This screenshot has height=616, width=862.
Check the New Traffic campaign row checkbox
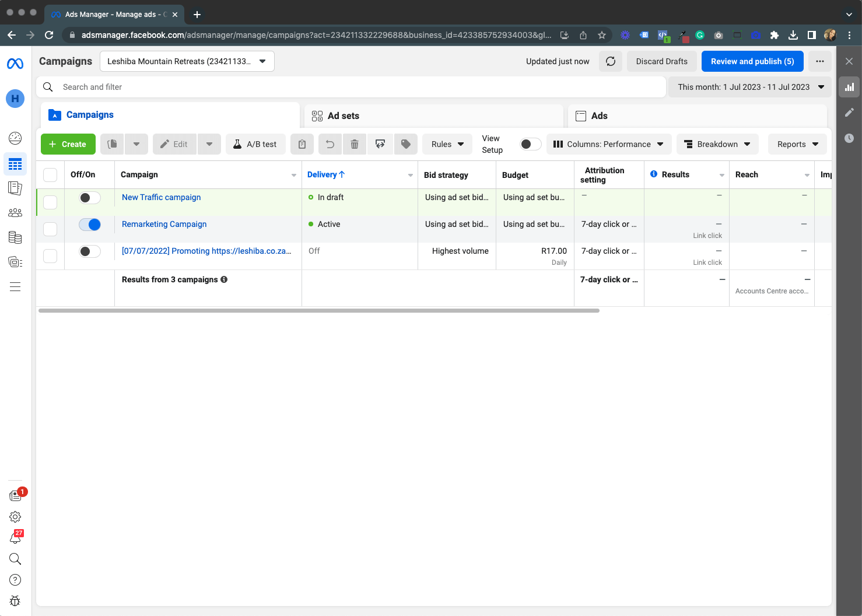[50, 202]
